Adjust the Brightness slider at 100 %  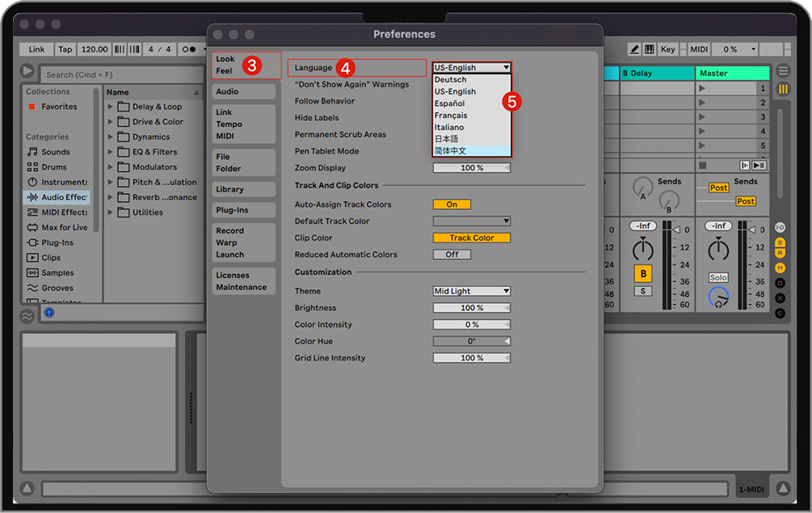[x=472, y=308]
